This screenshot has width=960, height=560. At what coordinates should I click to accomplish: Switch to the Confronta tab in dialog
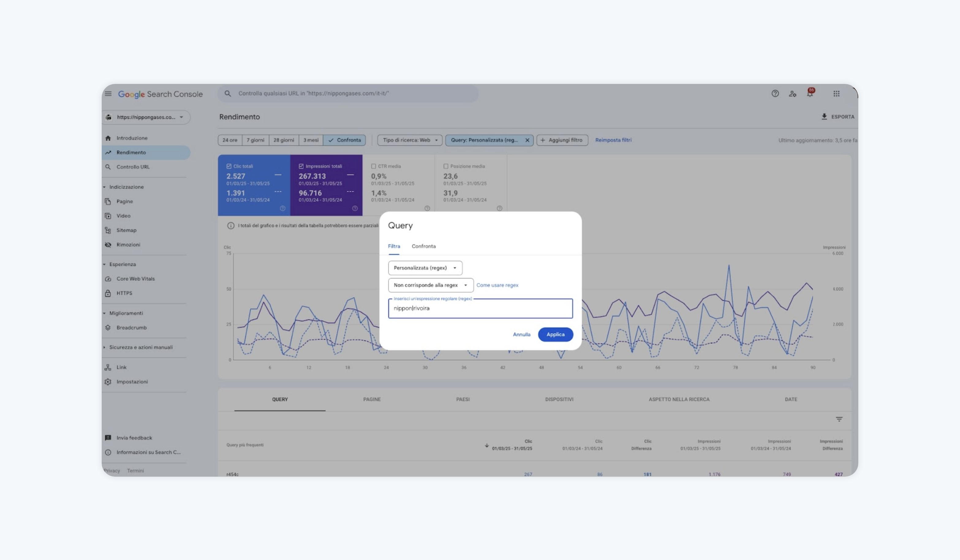pyautogui.click(x=424, y=246)
